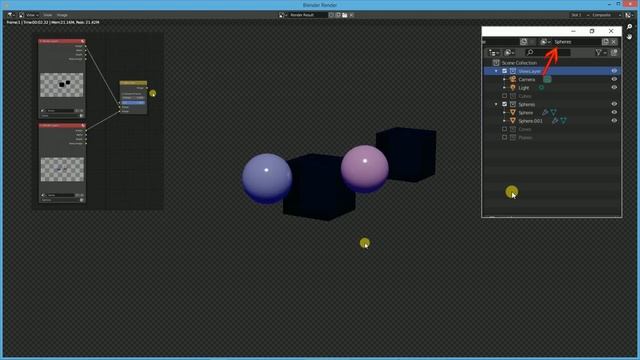This screenshot has width=640, height=360.
Task: Expand the Sphere.001 object row
Action: [x=504, y=121]
